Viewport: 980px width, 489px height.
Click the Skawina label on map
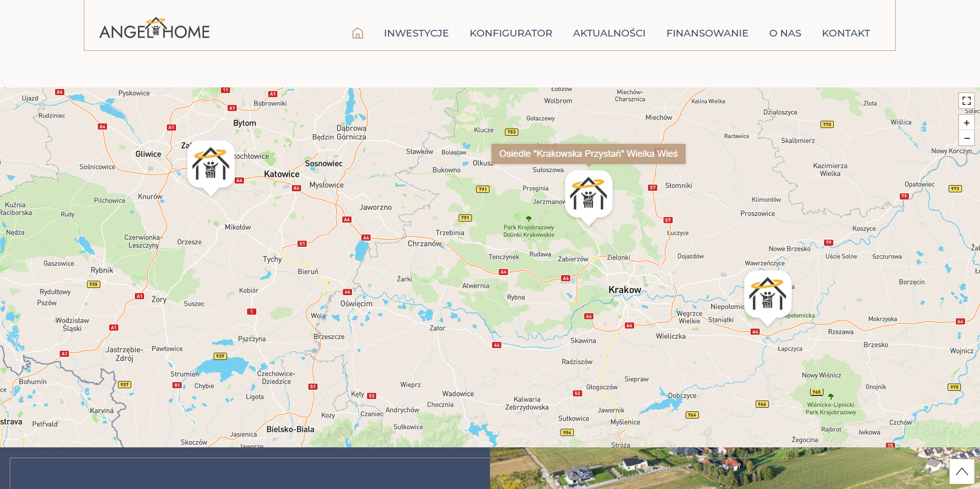583,341
